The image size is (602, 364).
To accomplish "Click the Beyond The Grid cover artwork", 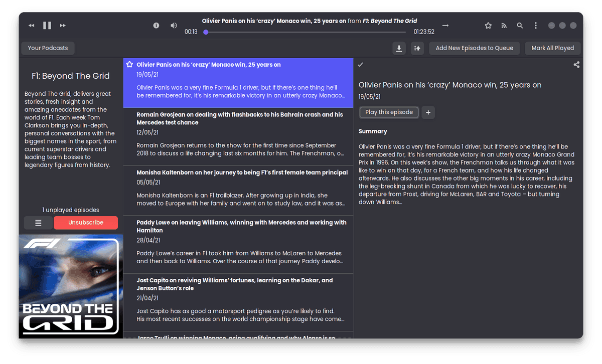I will tap(71, 286).
